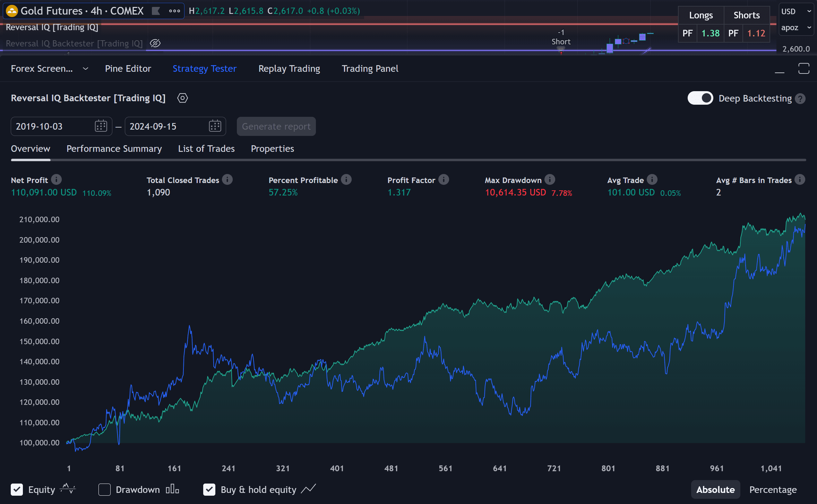817x504 pixels.
Task: Switch to the Overview tab
Action: point(31,149)
